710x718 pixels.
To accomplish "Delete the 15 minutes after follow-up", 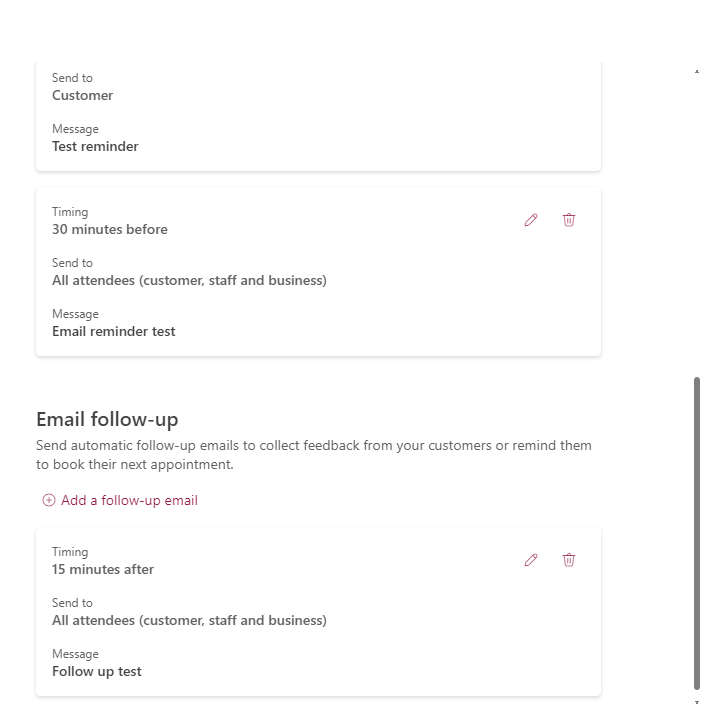I will (x=569, y=560).
